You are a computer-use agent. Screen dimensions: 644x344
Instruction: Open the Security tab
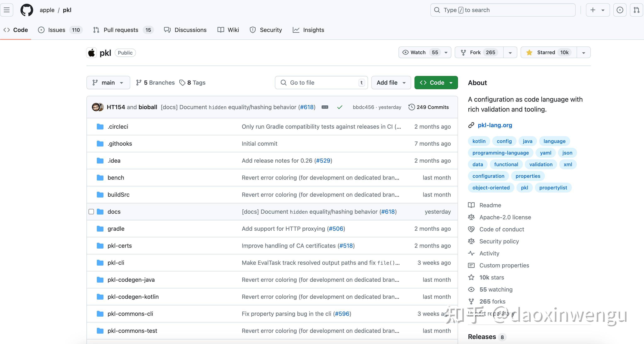click(x=266, y=30)
